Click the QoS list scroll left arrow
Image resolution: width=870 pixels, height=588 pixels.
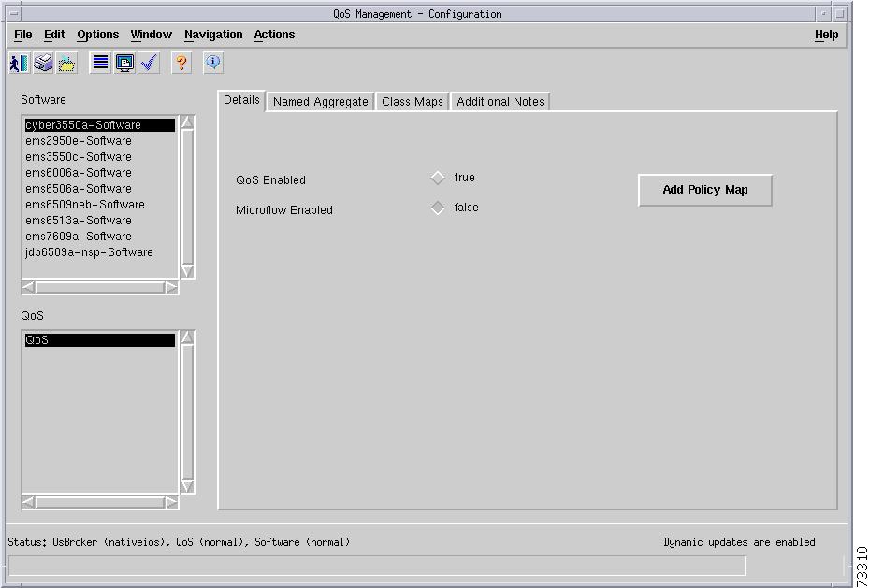pos(28,503)
